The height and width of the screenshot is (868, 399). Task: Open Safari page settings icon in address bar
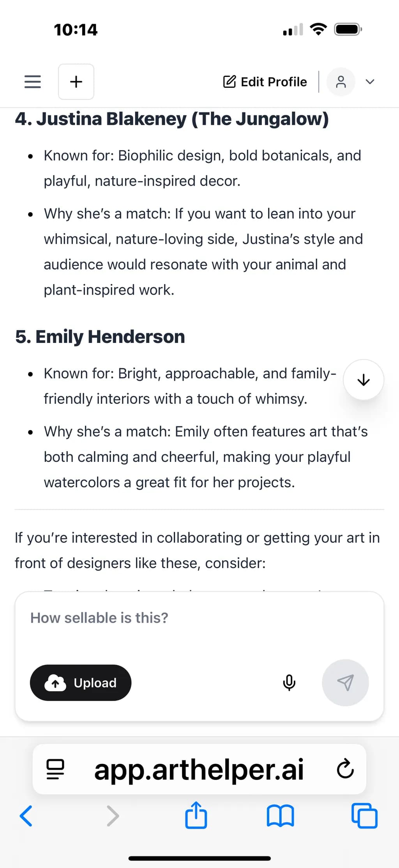point(55,769)
